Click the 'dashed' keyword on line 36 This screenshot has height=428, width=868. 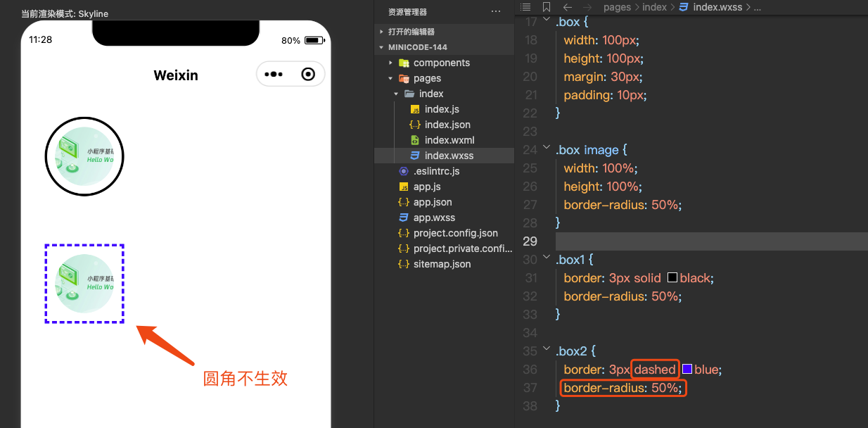pyautogui.click(x=655, y=370)
